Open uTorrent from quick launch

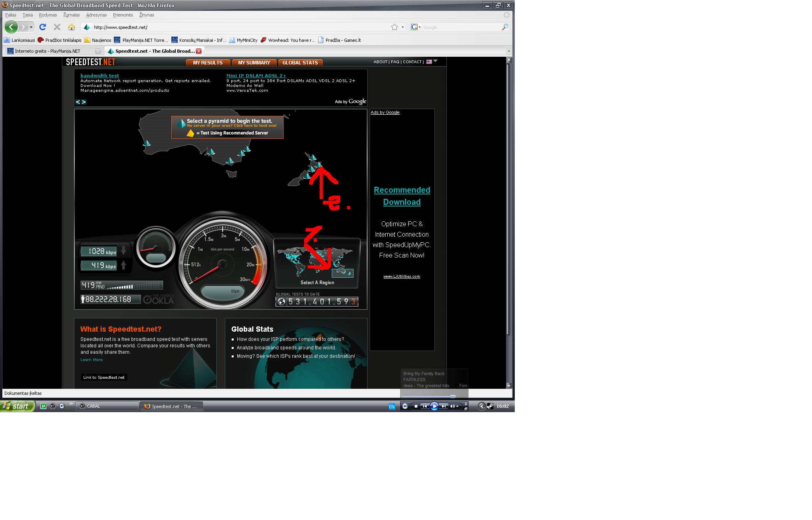tap(43, 406)
